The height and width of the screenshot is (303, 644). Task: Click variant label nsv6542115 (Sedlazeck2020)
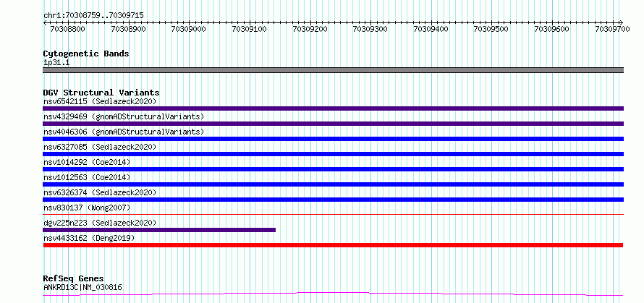[x=100, y=101]
